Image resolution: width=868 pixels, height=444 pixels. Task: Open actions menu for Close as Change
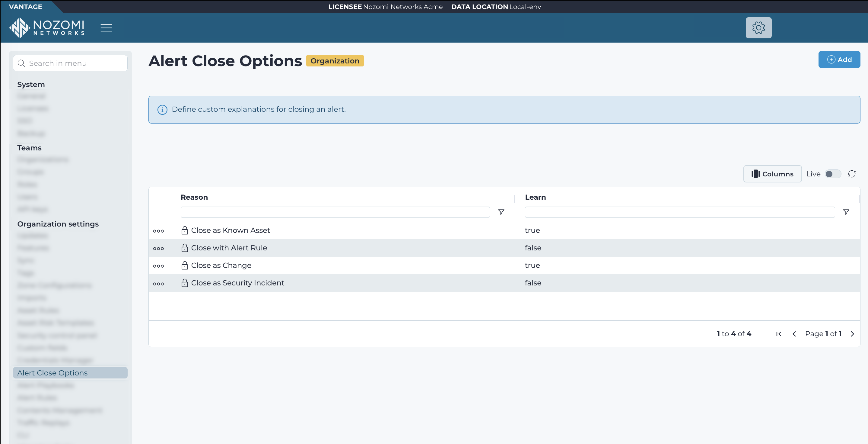click(158, 266)
